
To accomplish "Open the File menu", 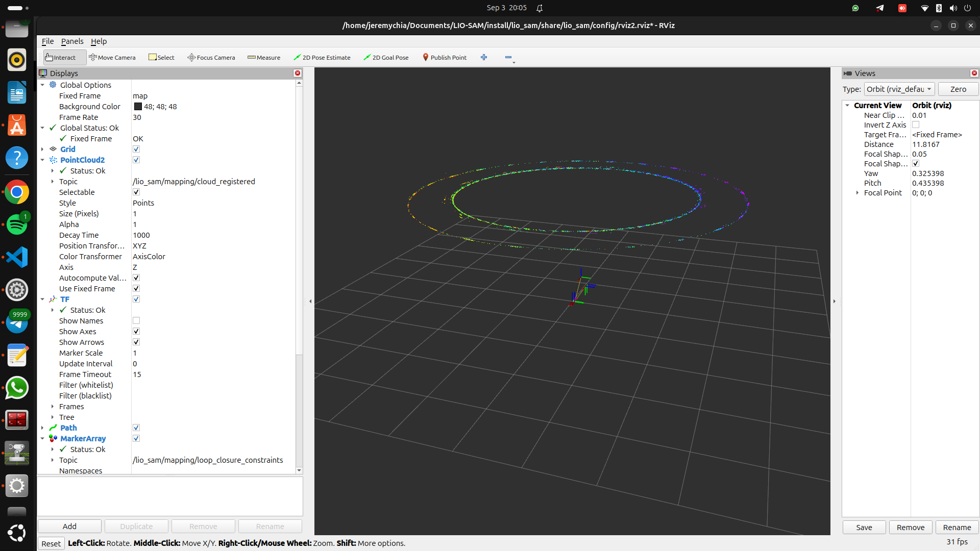I will tap(47, 41).
